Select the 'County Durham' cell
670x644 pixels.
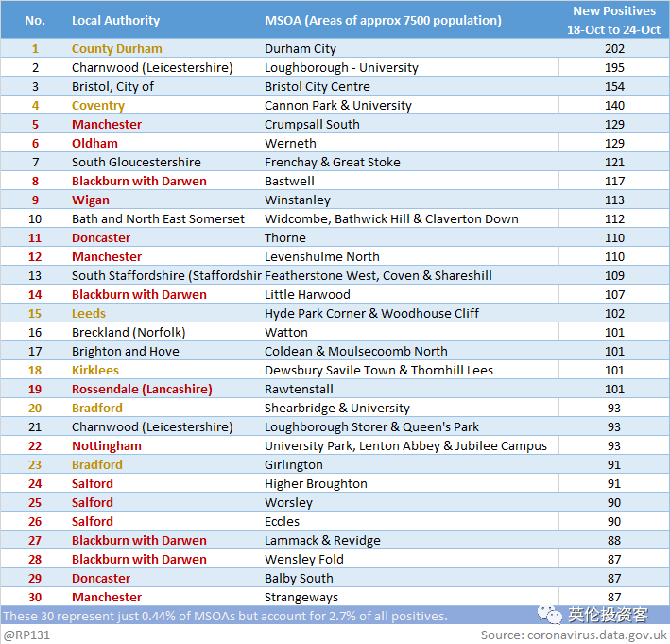click(116, 49)
